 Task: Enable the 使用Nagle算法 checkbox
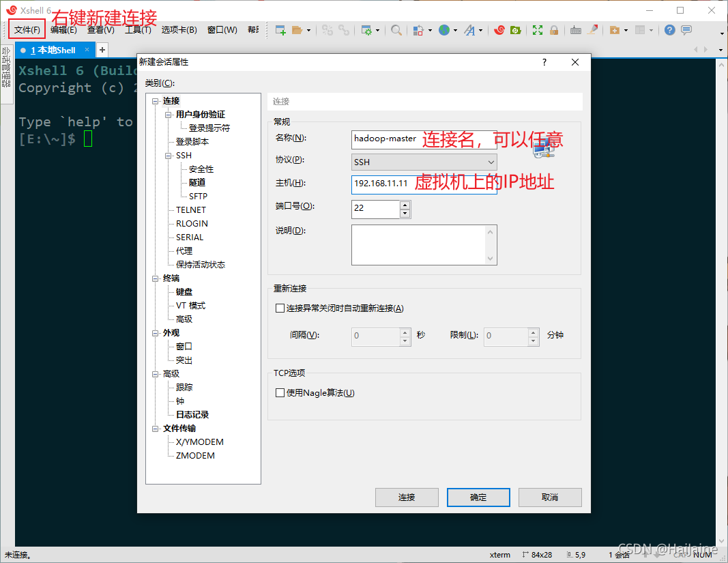click(x=280, y=392)
